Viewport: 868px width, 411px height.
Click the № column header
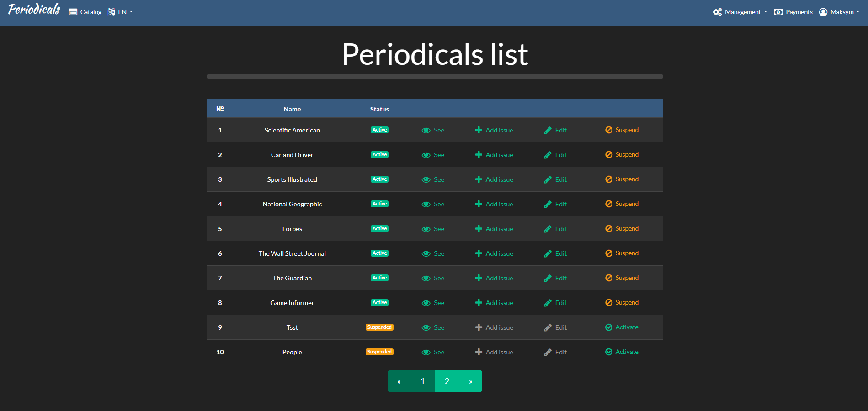coord(220,109)
